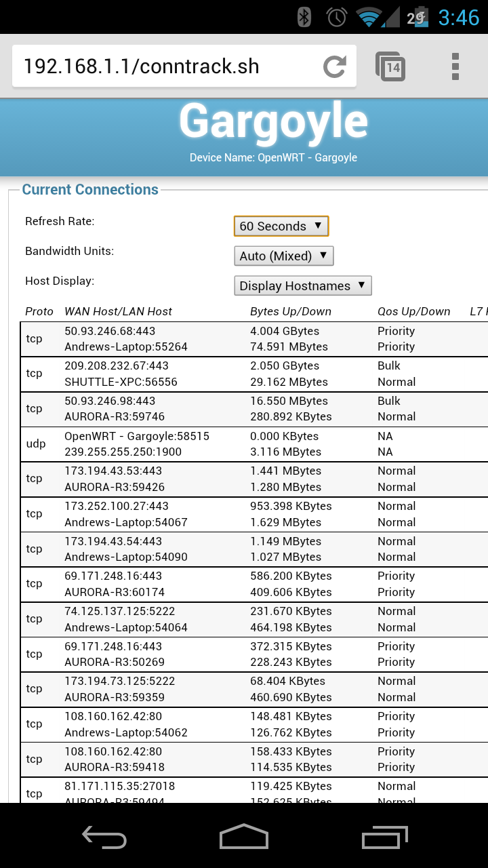This screenshot has width=488, height=868.
Task: Open the browser tabs switcher showing 14
Action: [x=390, y=66]
